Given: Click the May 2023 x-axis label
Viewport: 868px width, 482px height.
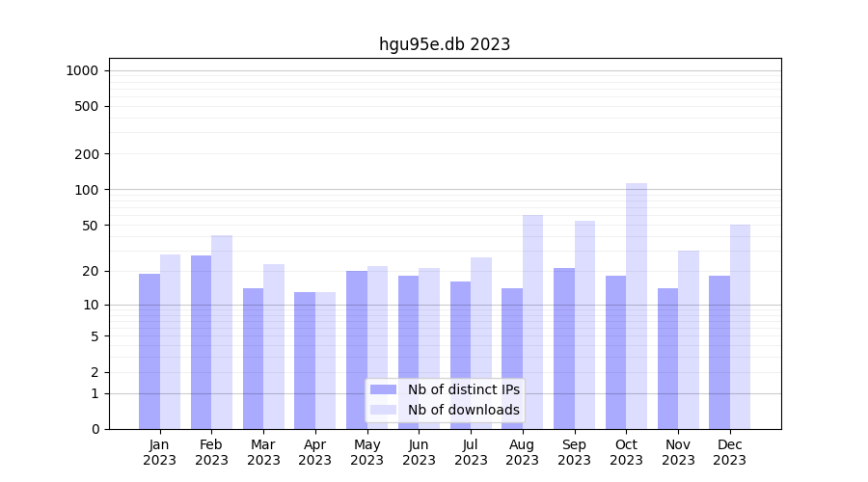Looking at the screenshot, I should click(367, 452).
